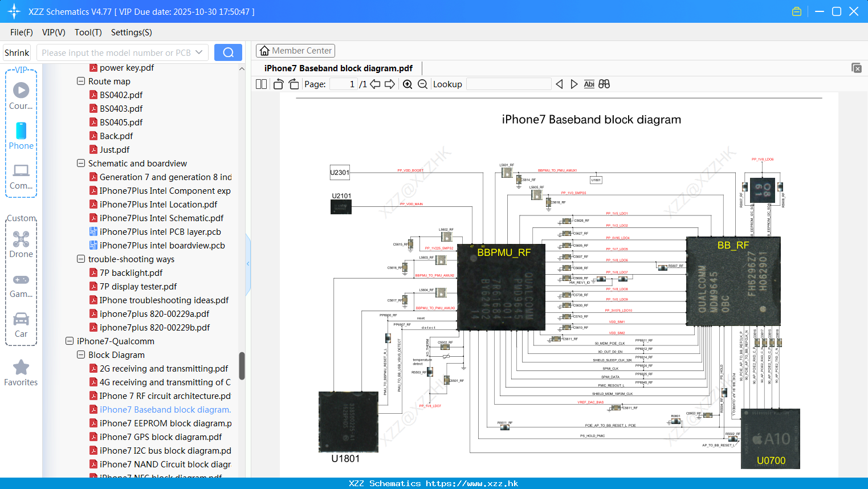This screenshot has width=868, height=489.
Task: Find previous lookup match
Action: pos(559,84)
